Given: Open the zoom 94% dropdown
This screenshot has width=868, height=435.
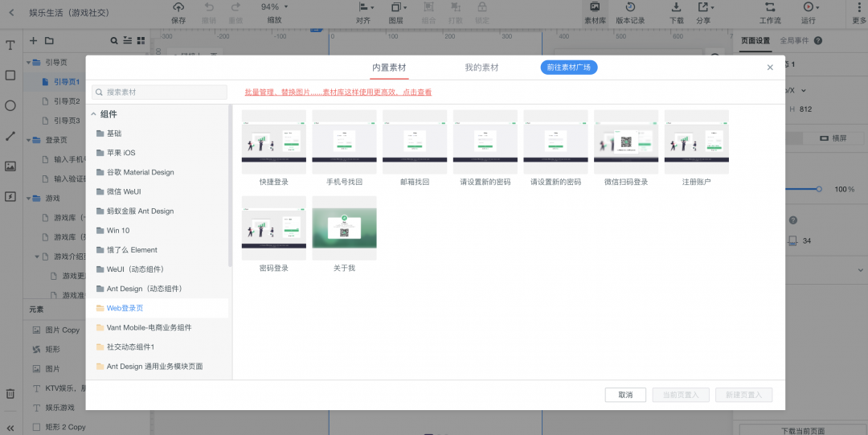Looking at the screenshot, I should (274, 7).
